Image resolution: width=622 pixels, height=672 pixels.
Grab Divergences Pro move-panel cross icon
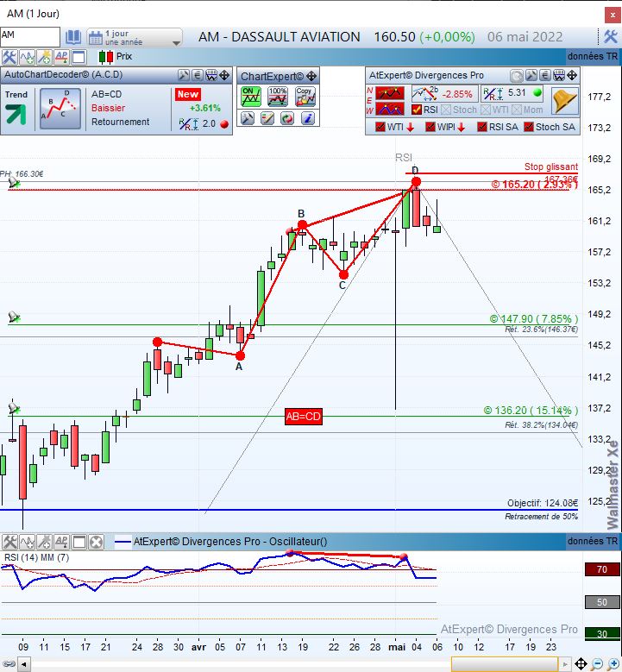coord(572,76)
